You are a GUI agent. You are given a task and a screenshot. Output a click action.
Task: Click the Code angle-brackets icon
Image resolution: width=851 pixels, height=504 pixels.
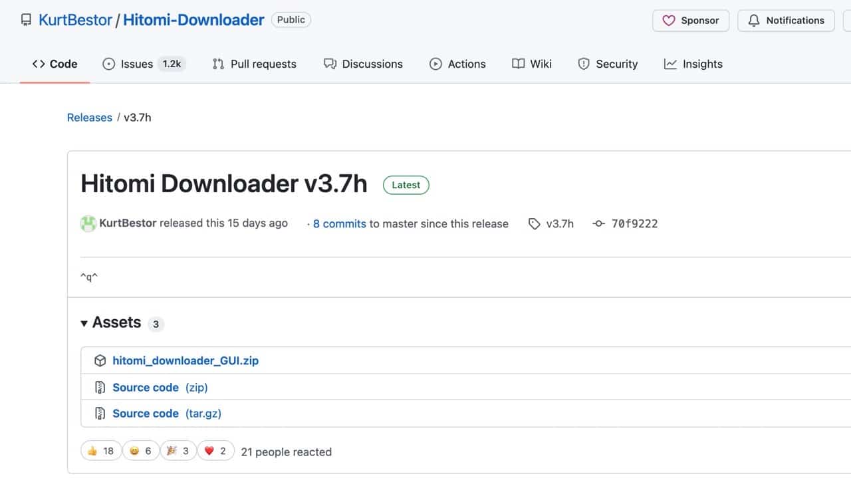pyautogui.click(x=39, y=64)
